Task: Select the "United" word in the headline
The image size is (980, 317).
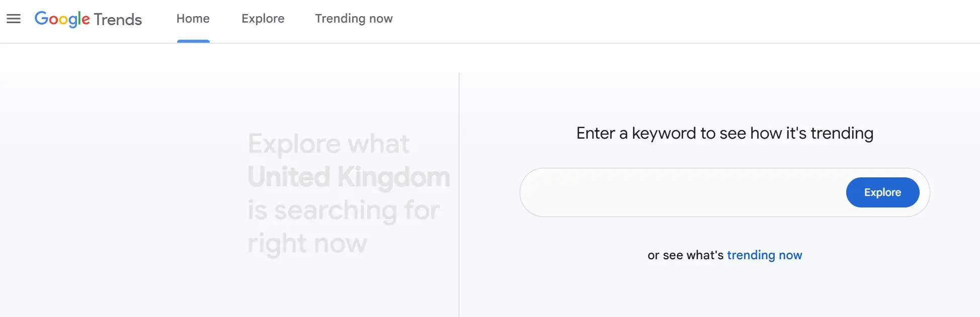Action: click(289, 177)
